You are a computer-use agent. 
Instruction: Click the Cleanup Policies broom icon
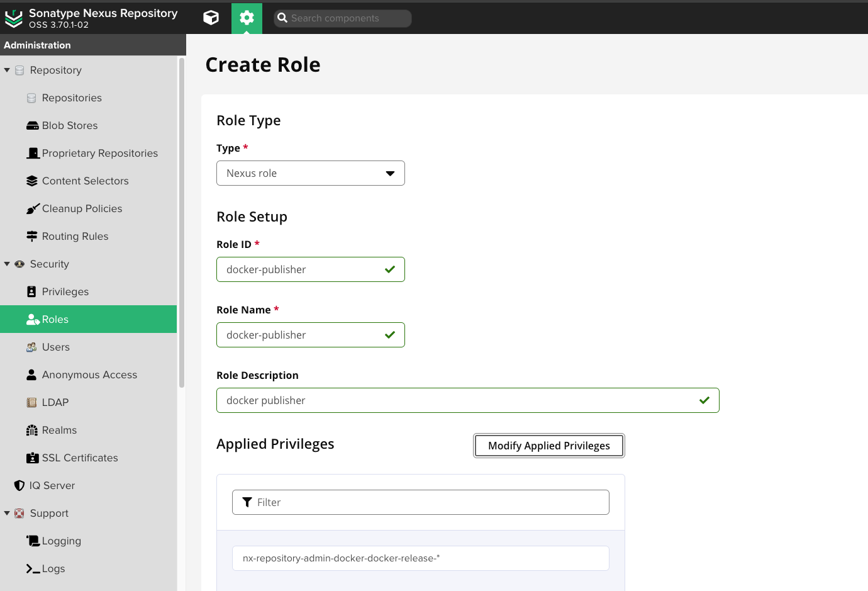pyautogui.click(x=33, y=209)
